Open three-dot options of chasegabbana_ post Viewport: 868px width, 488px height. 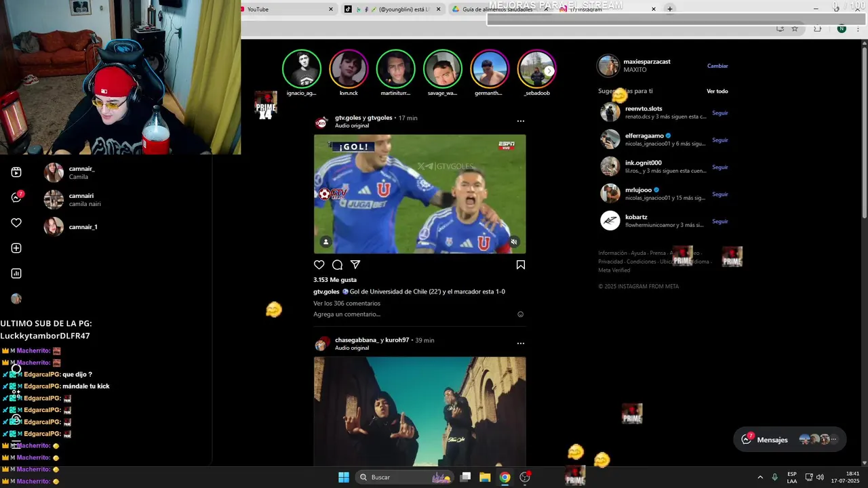point(521,343)
